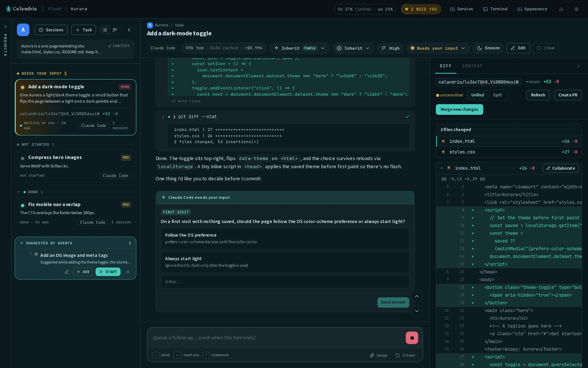Select styles.css in files changed

coord(509,152)
